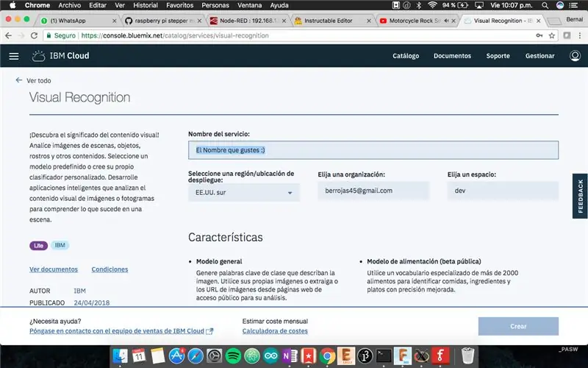Viewport: 588px width, 368px height.
Task: Click the saved password key icon
Action: click(539, 35)
